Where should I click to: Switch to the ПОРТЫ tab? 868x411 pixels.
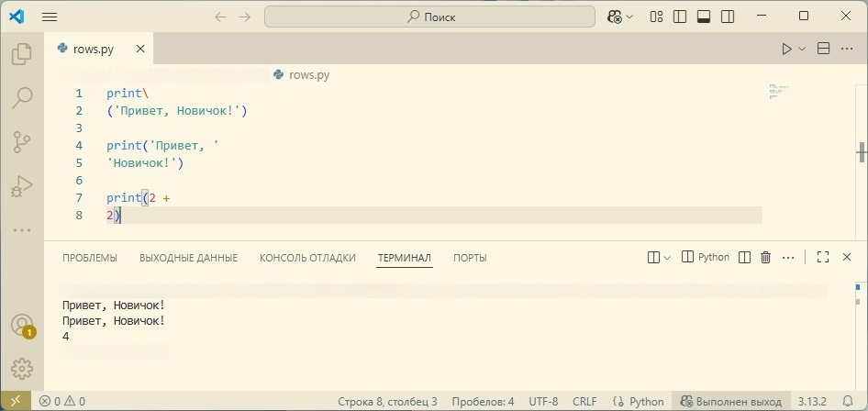pyautogui.click(x=470, y=258)
